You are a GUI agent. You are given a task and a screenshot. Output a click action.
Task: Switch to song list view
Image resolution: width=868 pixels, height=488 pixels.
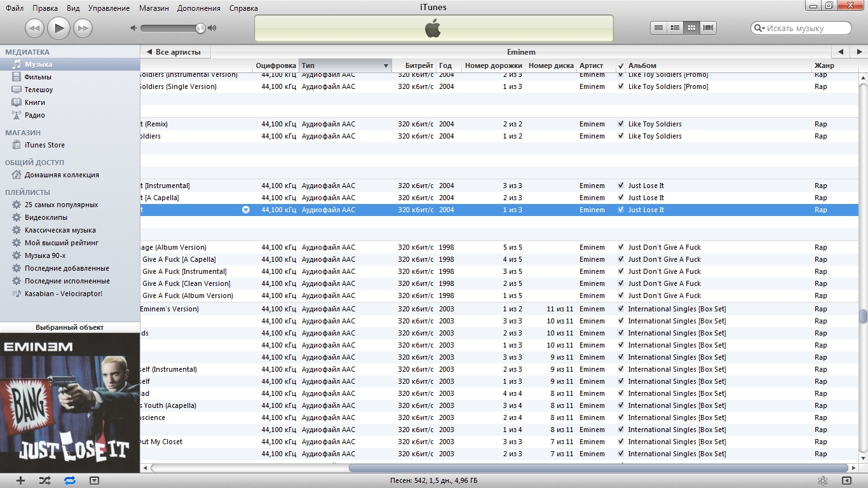659,28
